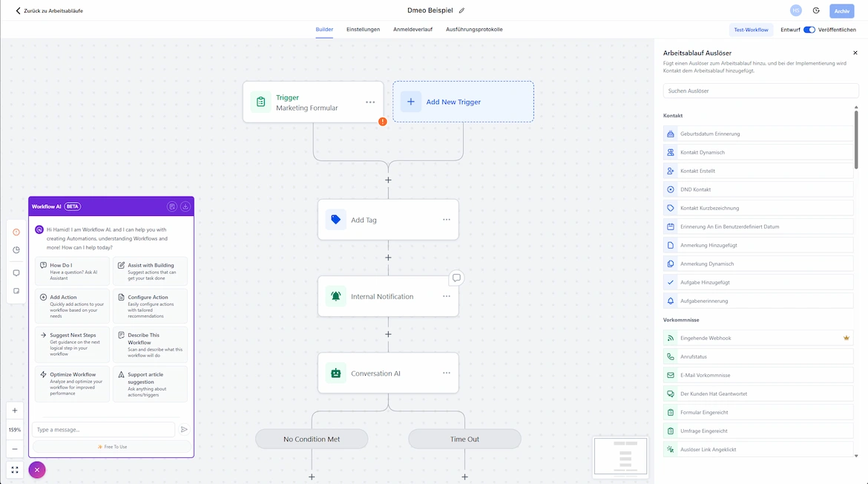Add step above Conversation AI node
This screenshot has width=868, height=484.
tap(388, 335)
